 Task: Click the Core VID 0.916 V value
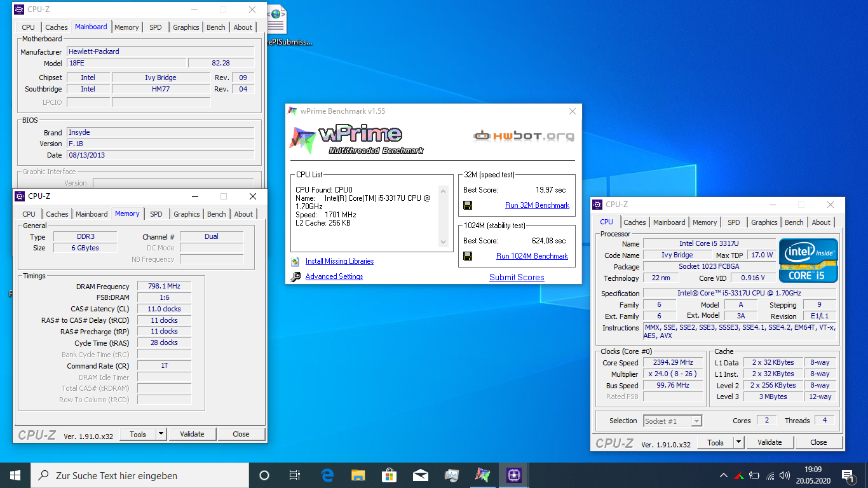[752, 278]
